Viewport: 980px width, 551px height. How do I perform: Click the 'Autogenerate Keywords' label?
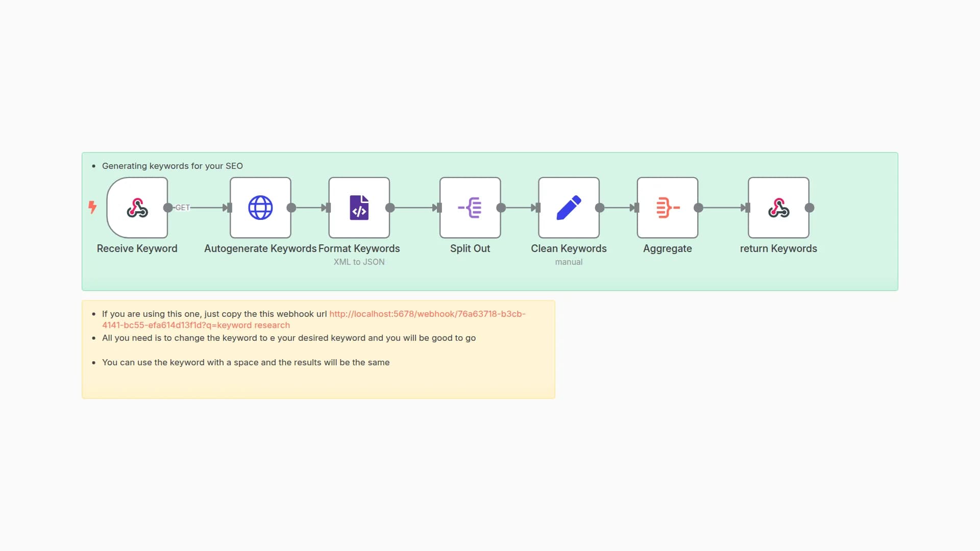[260, 248]
